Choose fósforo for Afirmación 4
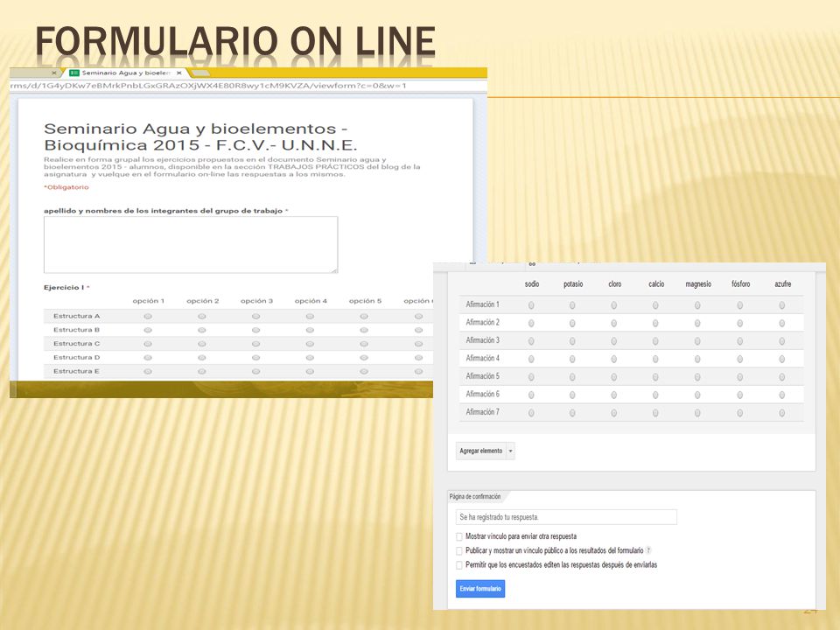 click(x=740, y=360)
